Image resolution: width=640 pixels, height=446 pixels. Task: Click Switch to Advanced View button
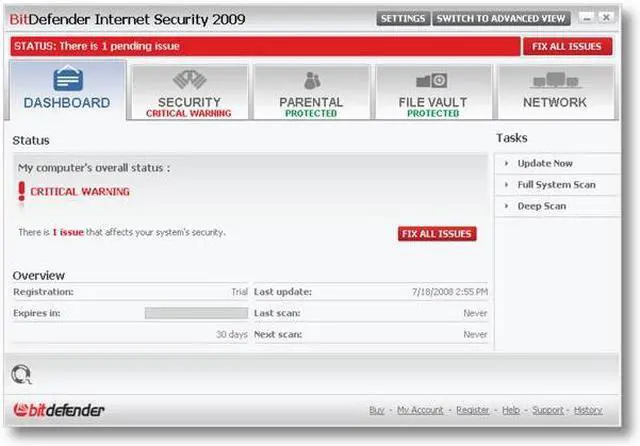tap(502, 19)
